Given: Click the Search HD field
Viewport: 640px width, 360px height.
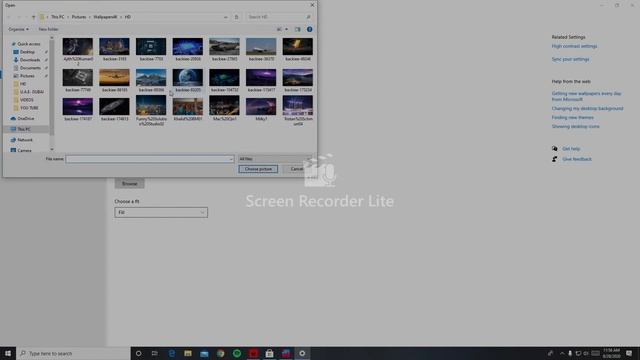Looking at the screenshot, I should click(279, 17).
